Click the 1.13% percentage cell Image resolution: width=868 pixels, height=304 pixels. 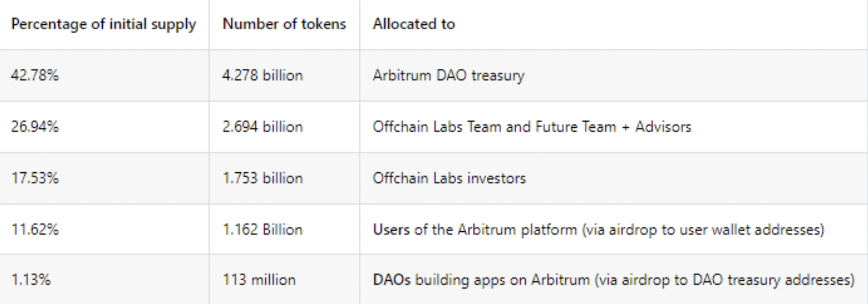104,279
